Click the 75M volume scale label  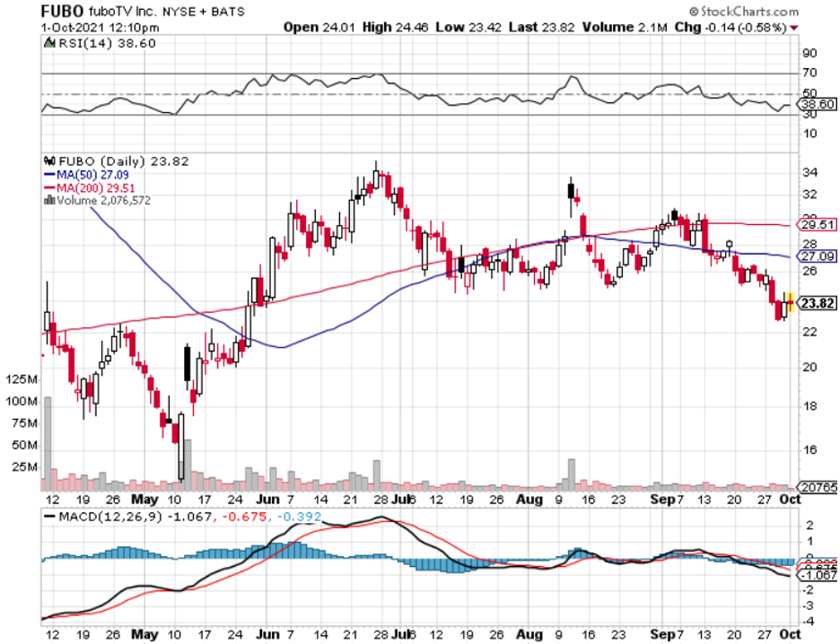tap(24, 423)
